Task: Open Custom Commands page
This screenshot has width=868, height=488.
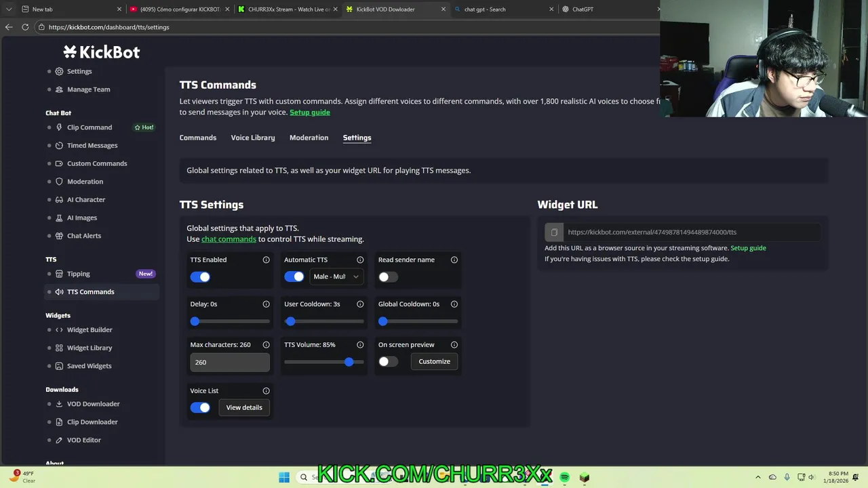Action: pos(97,163)
